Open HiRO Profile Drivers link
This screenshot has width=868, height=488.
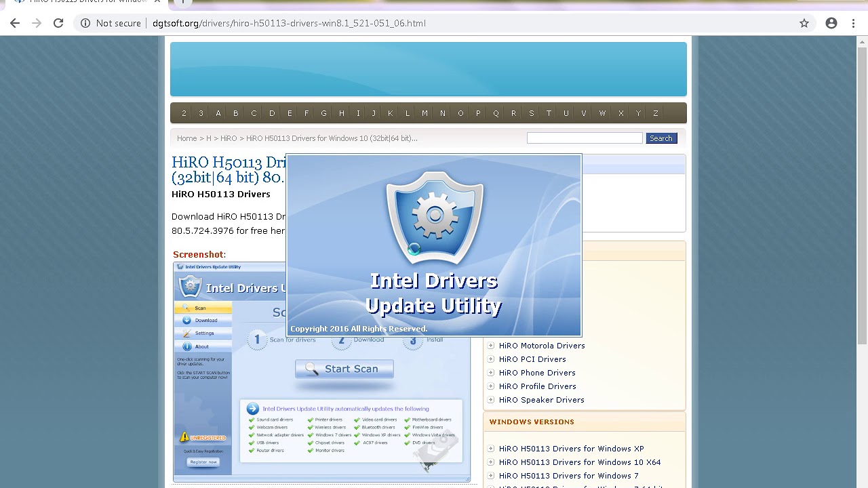538,386
